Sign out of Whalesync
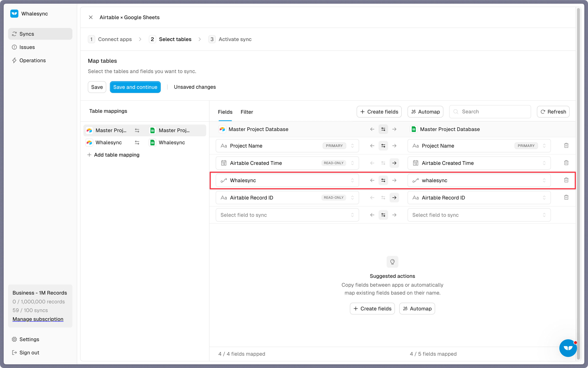 tap(40, 352)
